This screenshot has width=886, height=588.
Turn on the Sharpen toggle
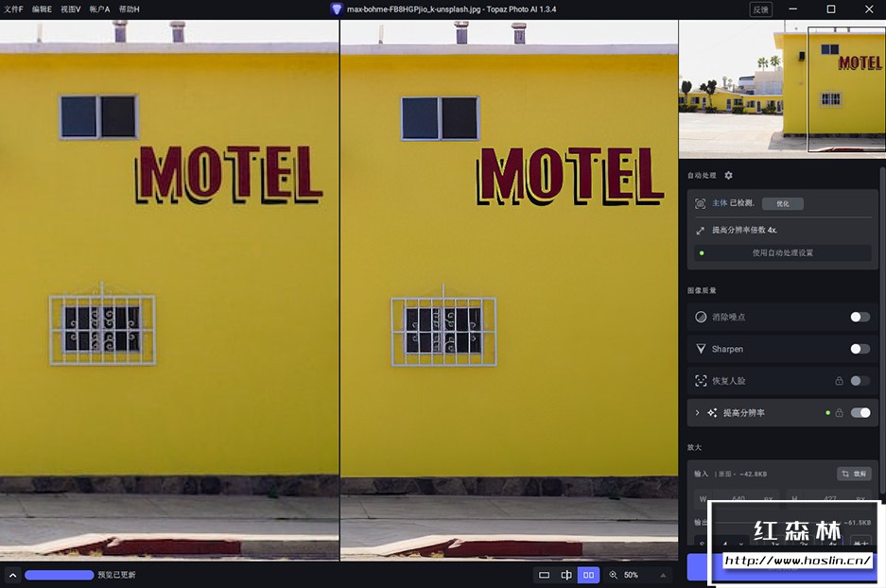[860, 349]
